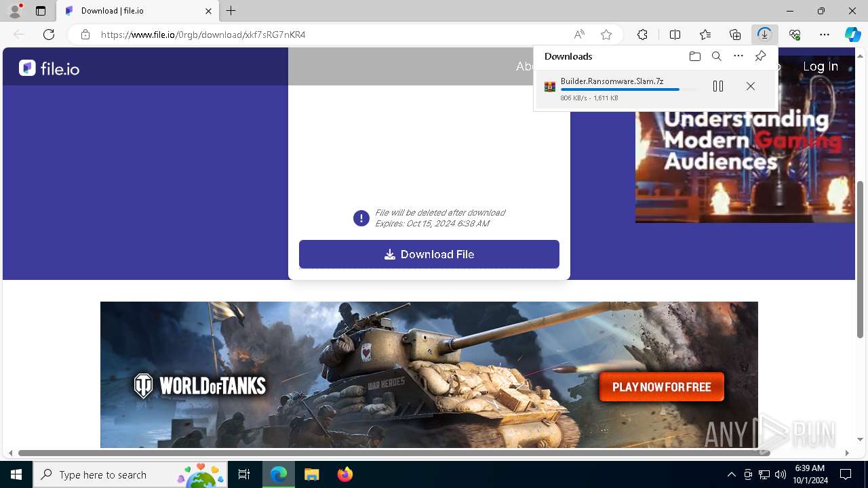Click the taskbar search box
Viewport: 868px width, 488px height.
pos(131,474)
